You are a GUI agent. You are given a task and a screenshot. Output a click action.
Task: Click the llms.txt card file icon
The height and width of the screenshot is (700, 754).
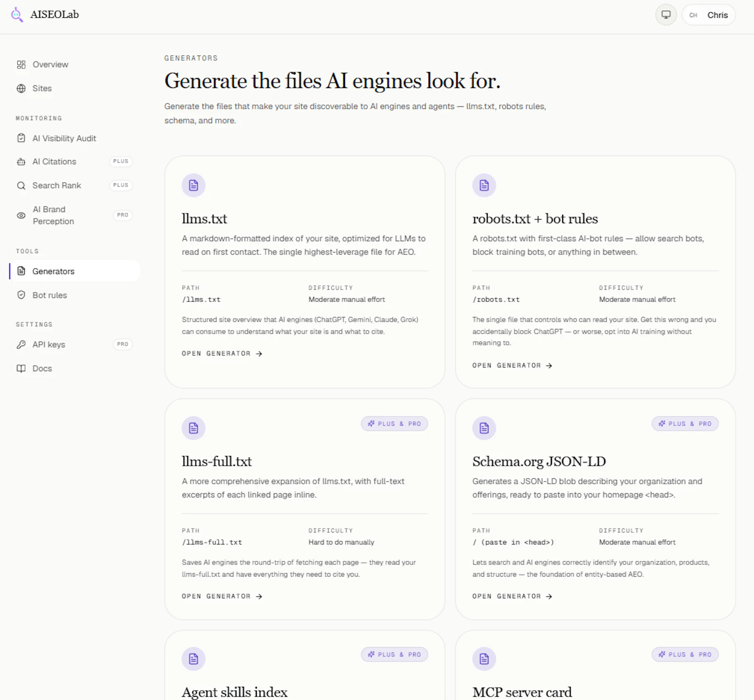coord(194,186)
